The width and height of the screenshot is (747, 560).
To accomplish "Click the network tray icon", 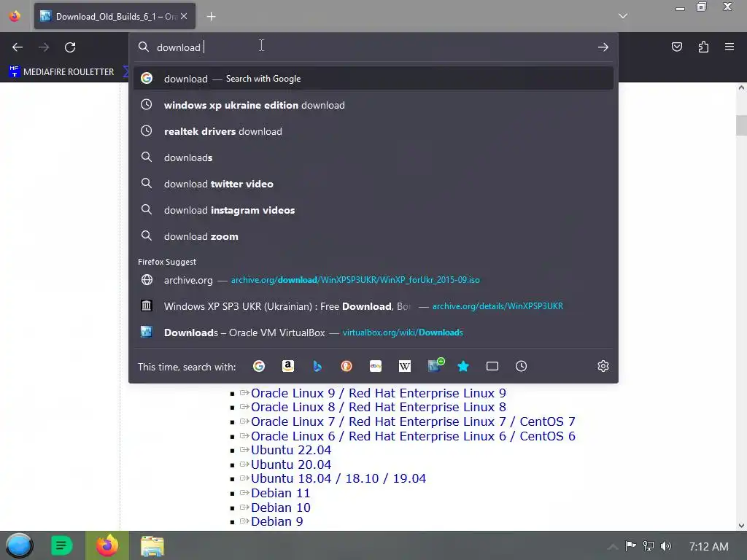I will tap(648, 546).
